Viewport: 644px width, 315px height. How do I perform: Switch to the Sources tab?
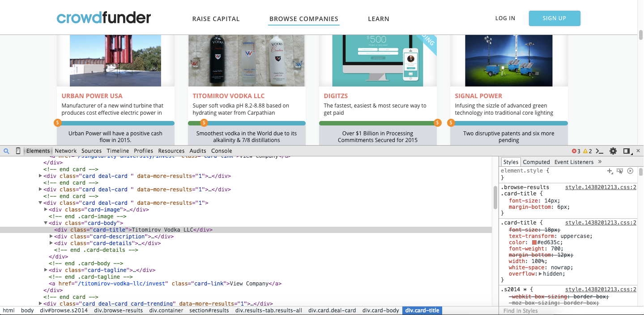click(91, 151)
